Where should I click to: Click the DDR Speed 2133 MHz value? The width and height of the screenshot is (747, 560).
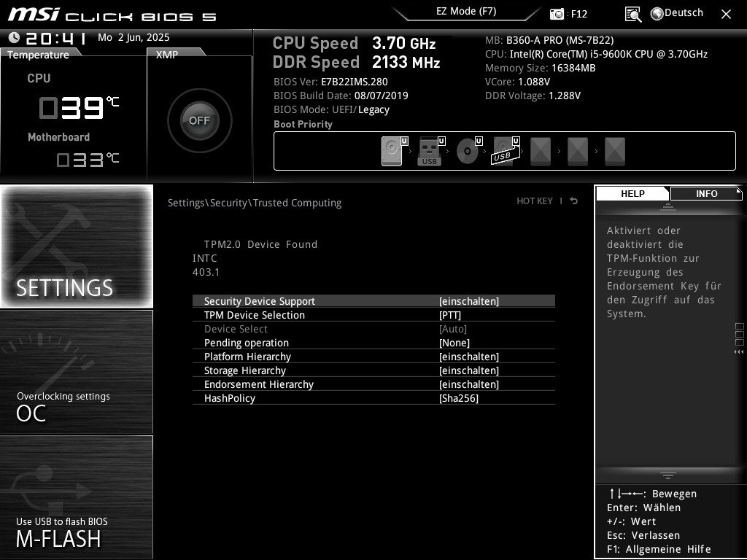(406, 62)
